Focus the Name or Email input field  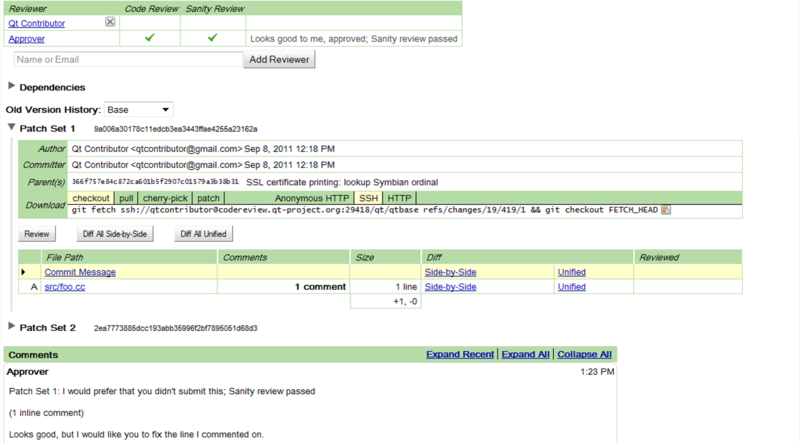tap(125, 60)
